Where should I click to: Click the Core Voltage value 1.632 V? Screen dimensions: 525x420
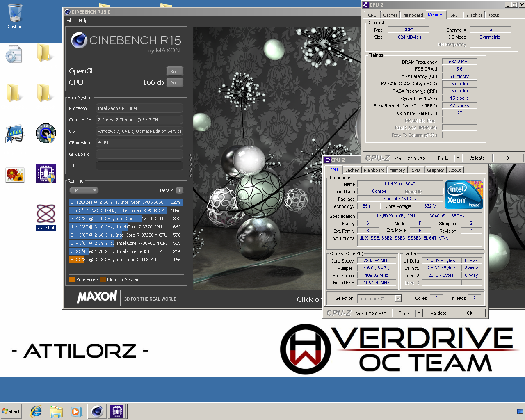pyautogui.click(x=428, y=206)
